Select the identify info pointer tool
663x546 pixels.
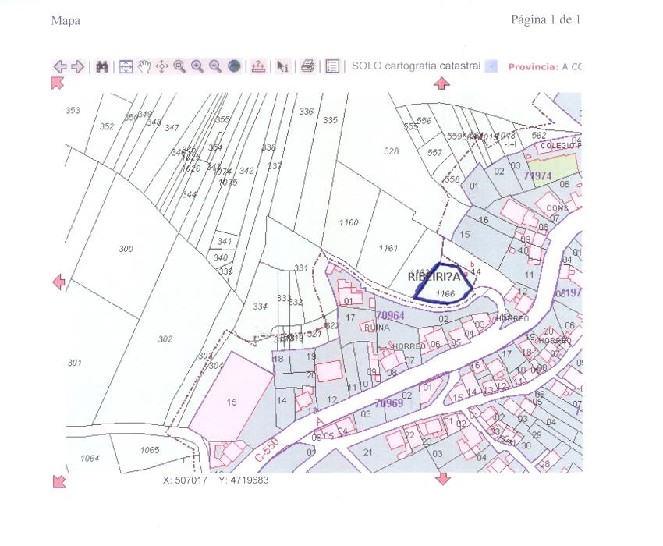(283, 66)
